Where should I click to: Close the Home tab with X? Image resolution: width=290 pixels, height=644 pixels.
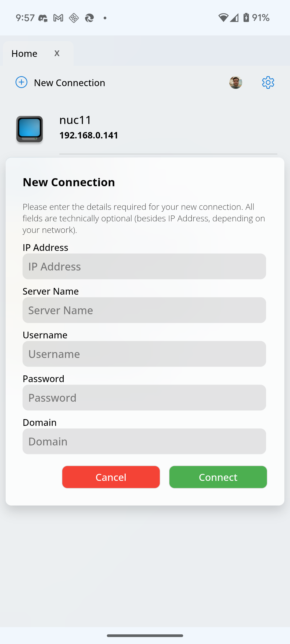(x=57, y=53)
